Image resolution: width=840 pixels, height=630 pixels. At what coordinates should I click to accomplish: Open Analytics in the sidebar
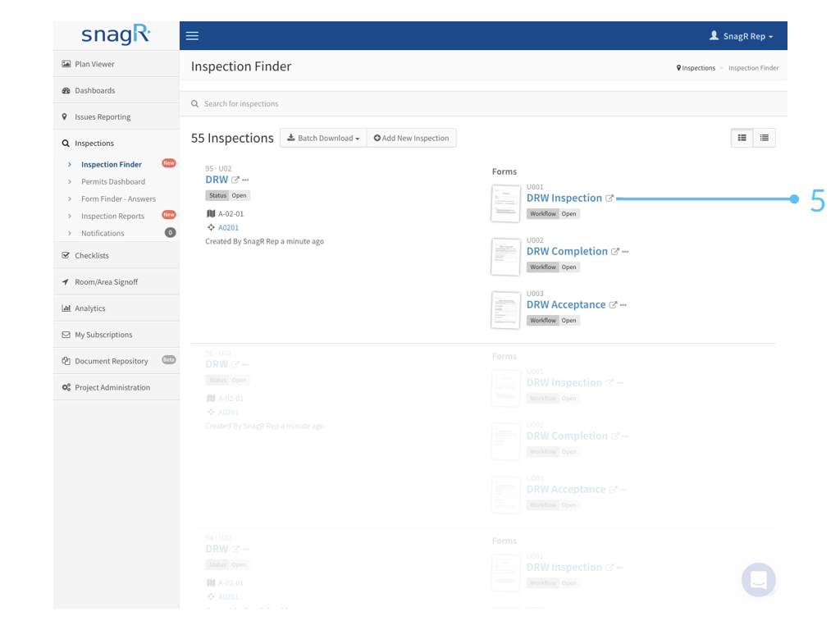[x=116, y=308]
